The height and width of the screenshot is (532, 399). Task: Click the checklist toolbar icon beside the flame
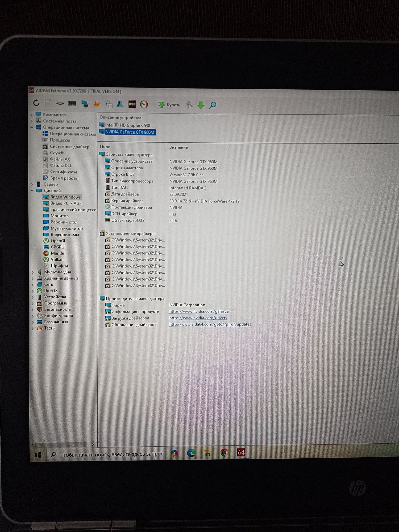(x=109, y=104)
